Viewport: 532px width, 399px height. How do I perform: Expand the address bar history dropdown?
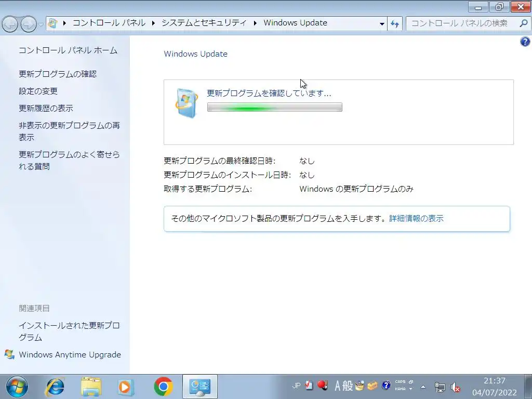pos(382,24)
